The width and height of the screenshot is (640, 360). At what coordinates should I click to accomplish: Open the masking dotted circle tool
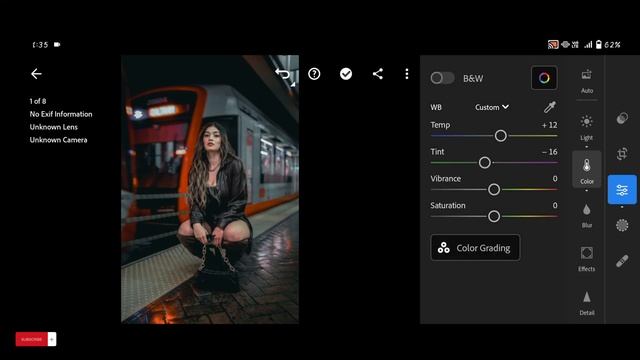(622, 225)
